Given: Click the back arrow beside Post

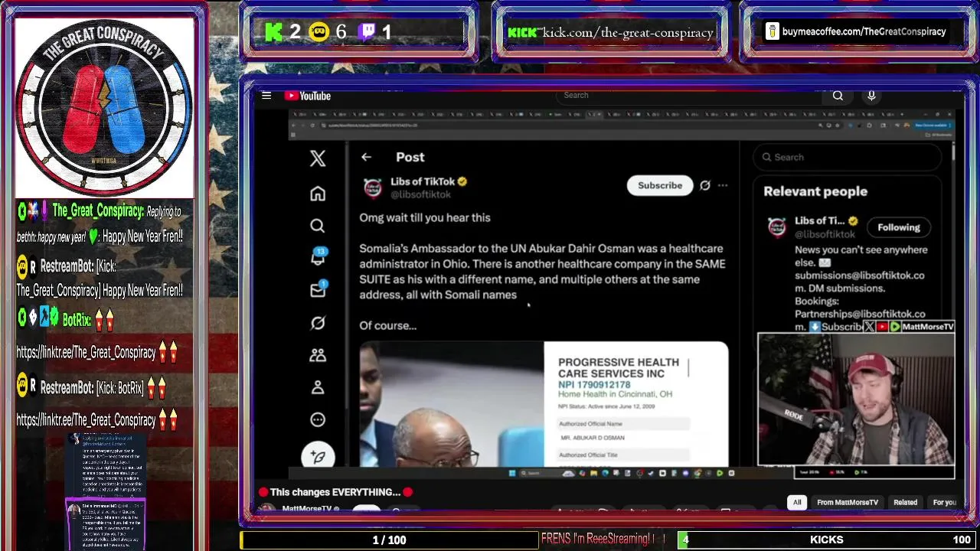Looking at the screenshot, I should 366,157.
